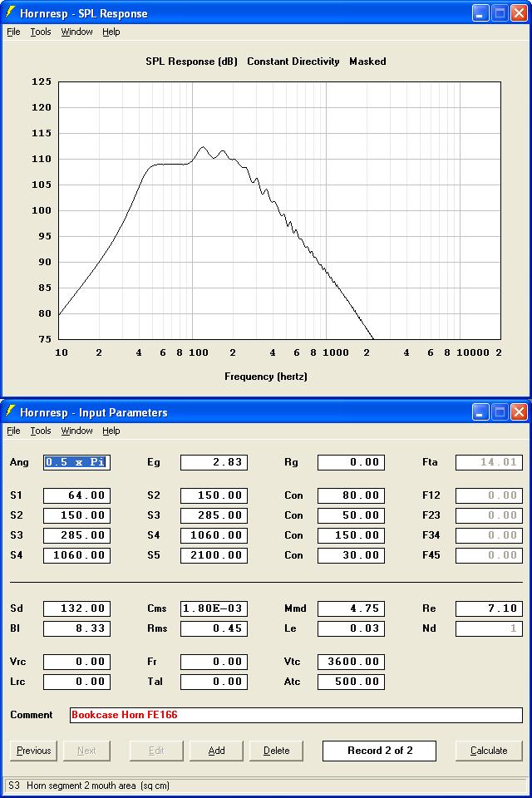Click the Bl field 8.33
Viewport: 532px width, 798px height.
click(76, 628)
